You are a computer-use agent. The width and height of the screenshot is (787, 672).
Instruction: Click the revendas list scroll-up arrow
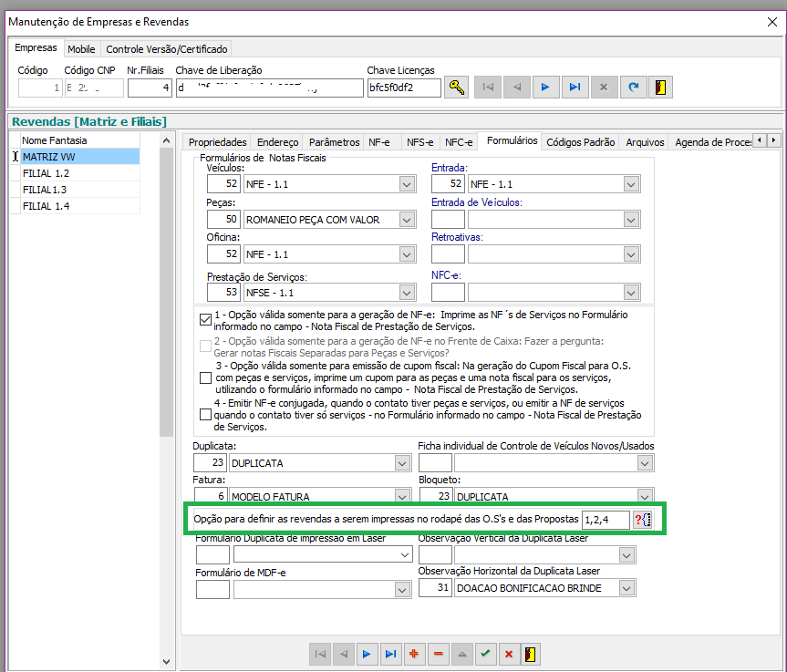click(166, 141)
